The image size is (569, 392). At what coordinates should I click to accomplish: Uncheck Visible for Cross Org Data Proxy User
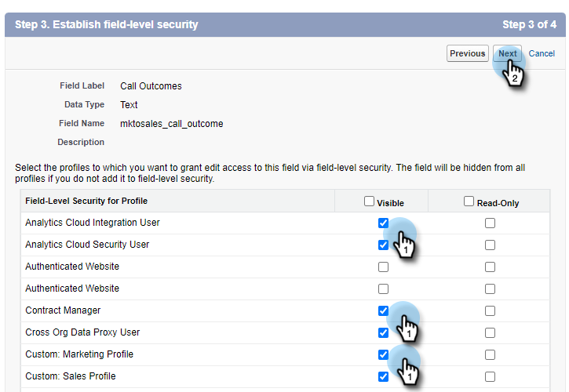point(383,332)
